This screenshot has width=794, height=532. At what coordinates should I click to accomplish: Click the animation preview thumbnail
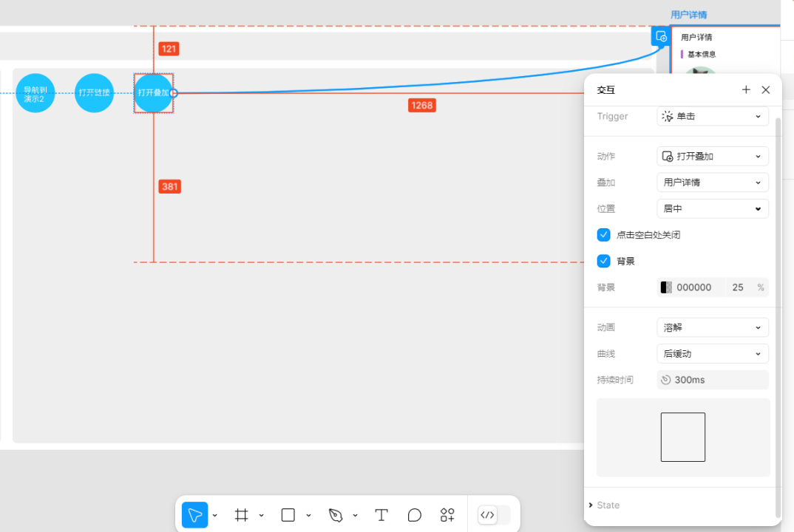682,437
